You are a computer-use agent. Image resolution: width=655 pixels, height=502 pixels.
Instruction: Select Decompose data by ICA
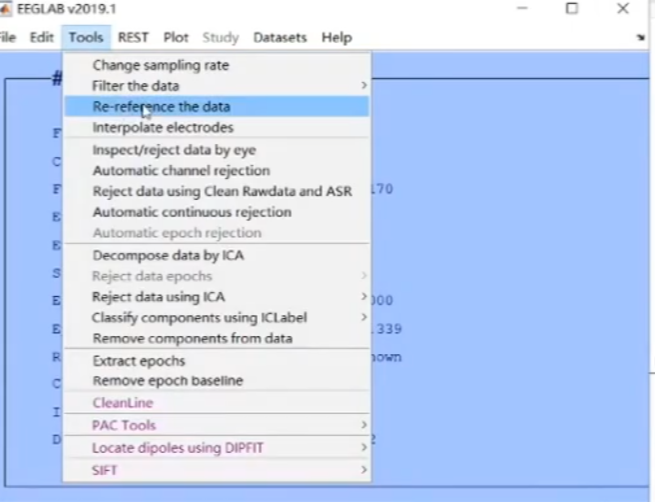(x=167, y=255)
